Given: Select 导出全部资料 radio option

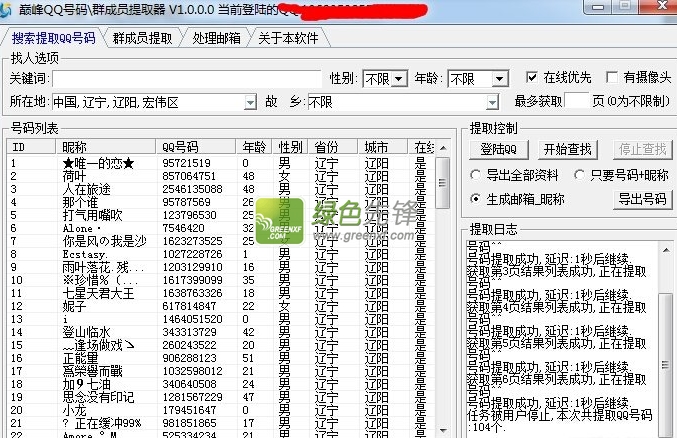Looking at the screenshot, I should click(475, 175).
